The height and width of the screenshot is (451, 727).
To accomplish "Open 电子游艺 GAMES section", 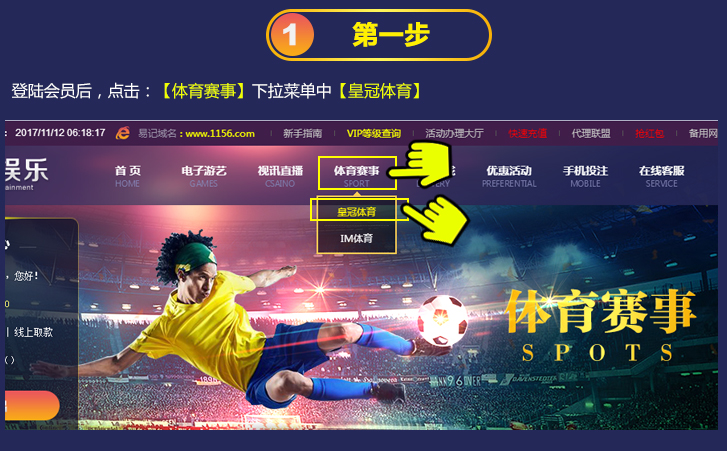I will tap(204, 176).
